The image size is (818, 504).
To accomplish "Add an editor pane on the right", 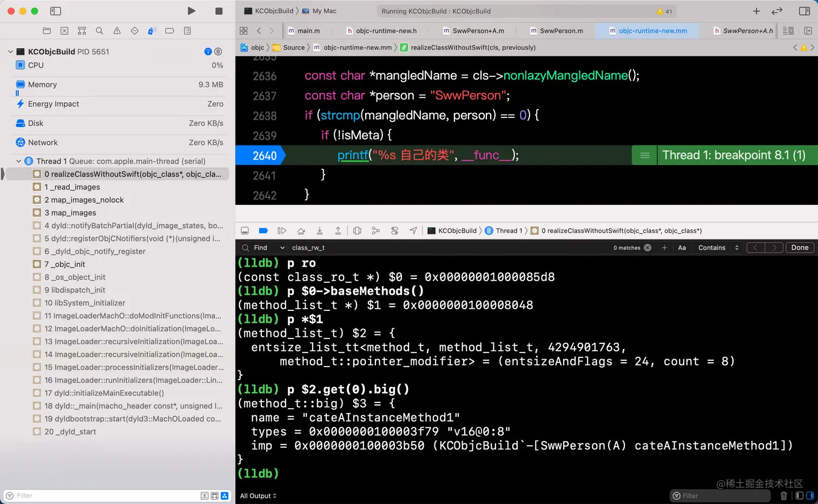I will click(x=808, y=31).
